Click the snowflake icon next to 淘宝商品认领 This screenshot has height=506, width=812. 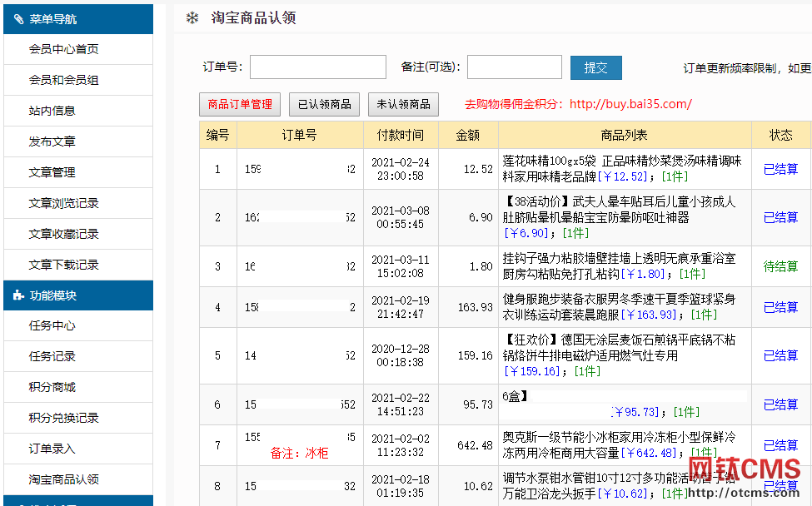coord(192,18)
